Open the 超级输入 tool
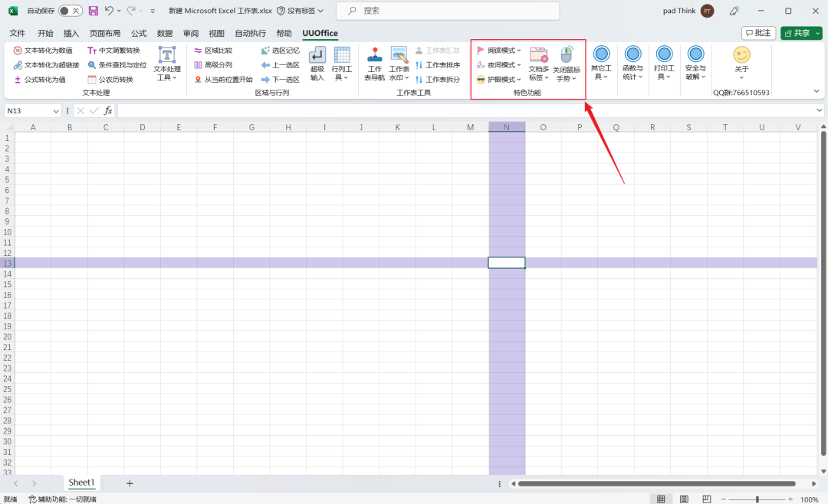The image size is (828, 504). pos(317,64)
